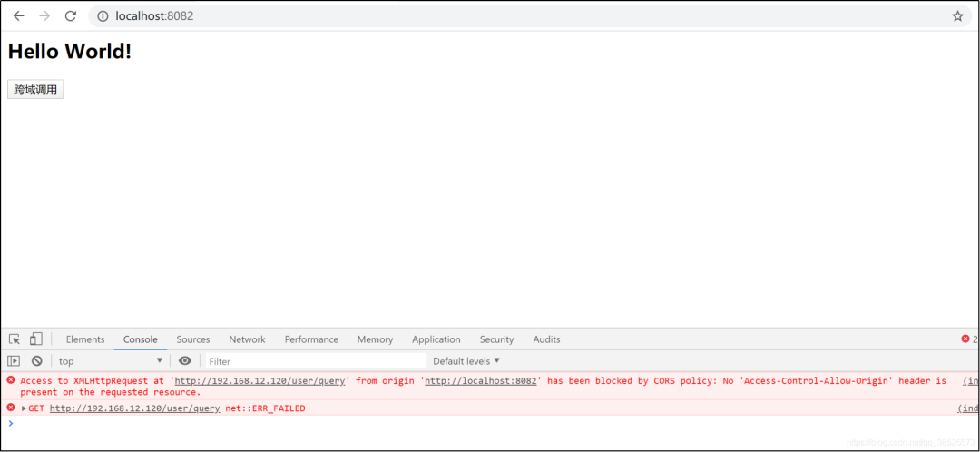Click the console input prompt

pos(489,424)
